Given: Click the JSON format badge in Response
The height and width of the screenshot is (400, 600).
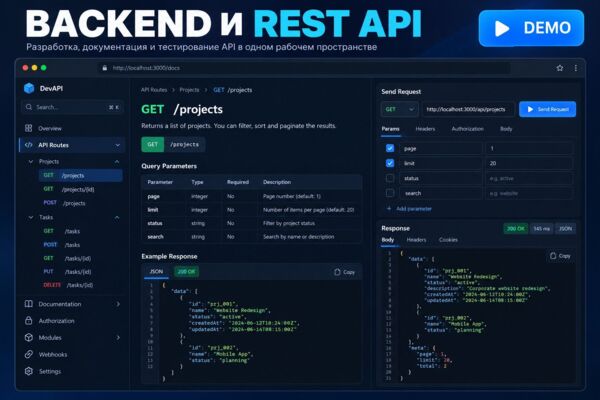Looking at the screenshot, I should coord(565,229).
